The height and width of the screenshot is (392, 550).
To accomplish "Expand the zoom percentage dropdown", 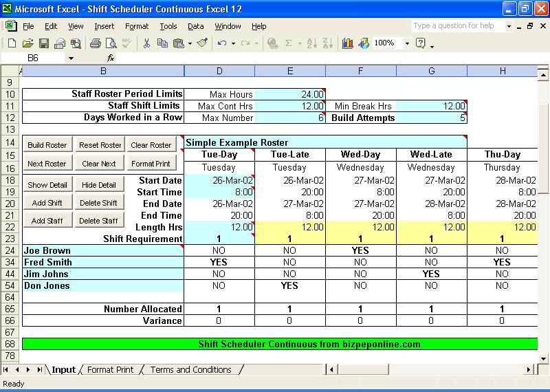I will 407,43.
